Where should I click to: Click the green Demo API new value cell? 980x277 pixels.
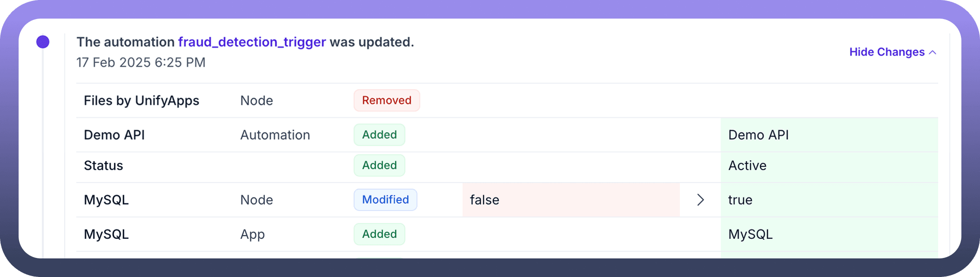pyautogui.click(x=829, y=135)
